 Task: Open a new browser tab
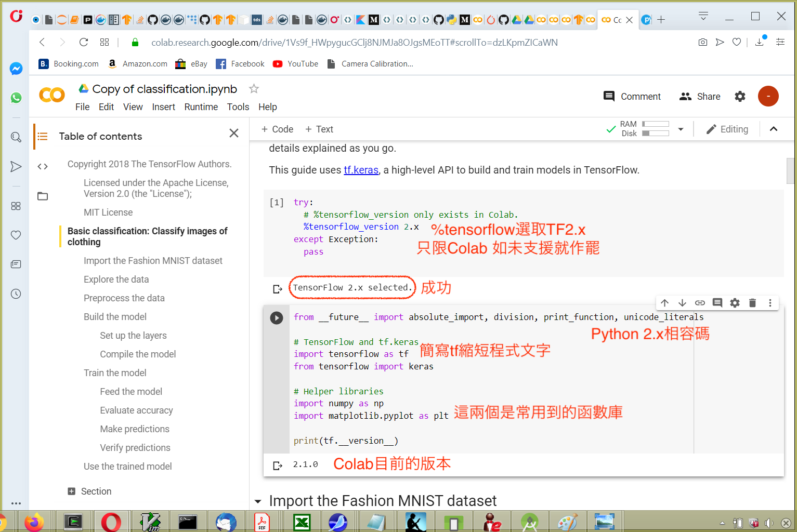(661, 20)
